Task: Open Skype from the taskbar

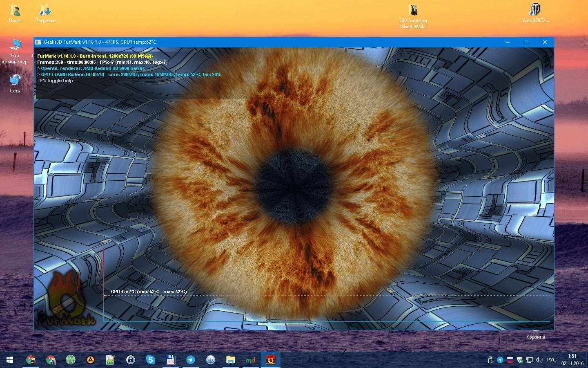Action: point(151,360)
